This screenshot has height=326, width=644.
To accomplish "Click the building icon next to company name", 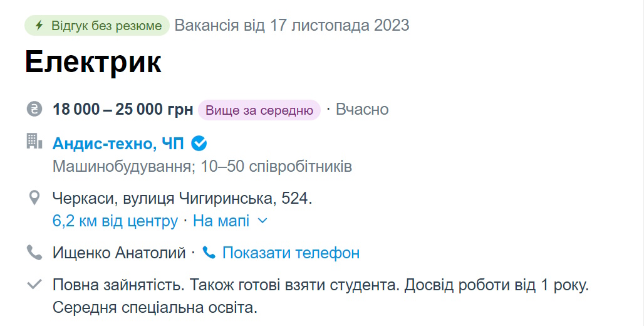I will click(34, 142).
